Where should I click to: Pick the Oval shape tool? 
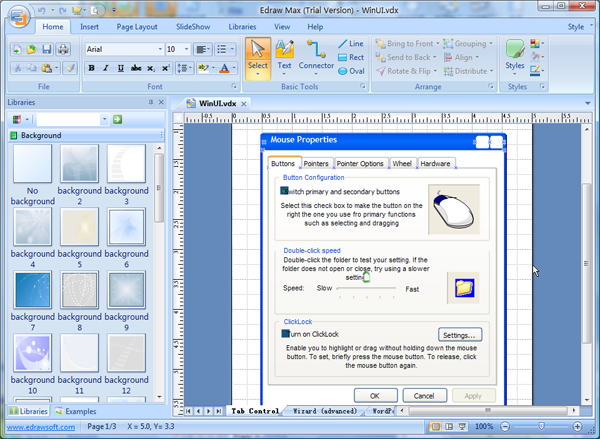tap(350, 70)
